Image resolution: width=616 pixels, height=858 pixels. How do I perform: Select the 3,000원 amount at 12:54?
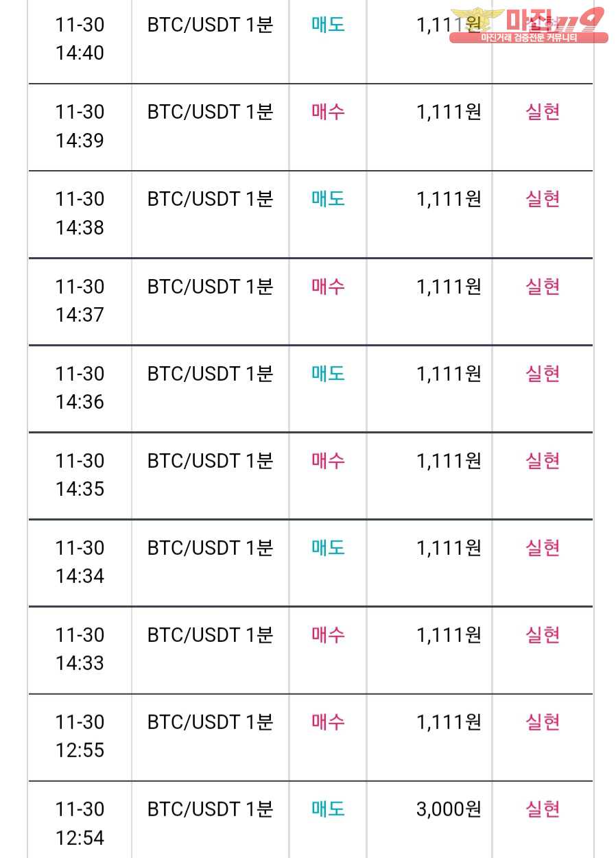pos(449,809)
